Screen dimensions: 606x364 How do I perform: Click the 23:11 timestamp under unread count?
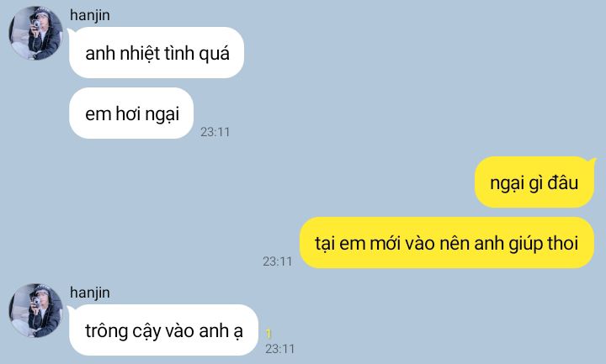(279, 349)
